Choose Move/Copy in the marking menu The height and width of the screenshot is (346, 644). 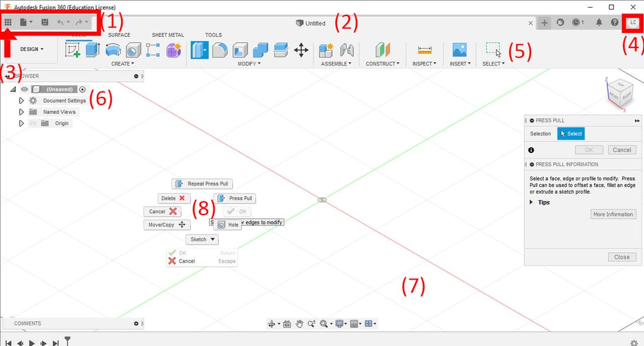167,225
